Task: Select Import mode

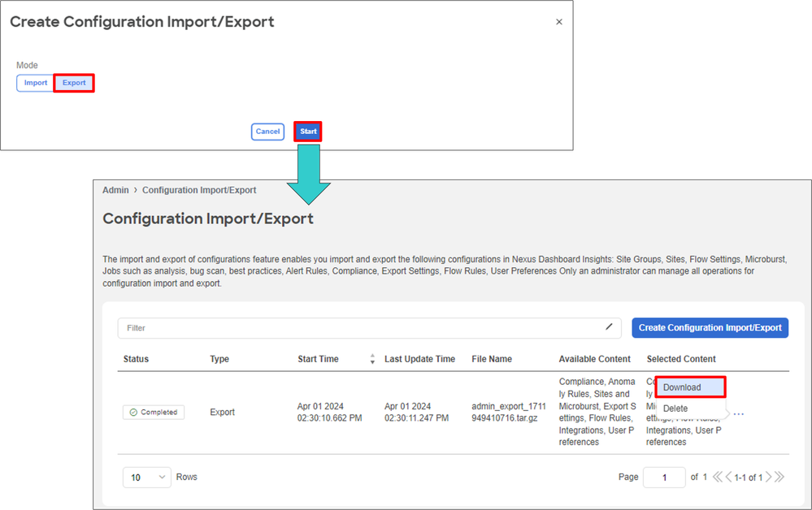Action: [36, 83]
